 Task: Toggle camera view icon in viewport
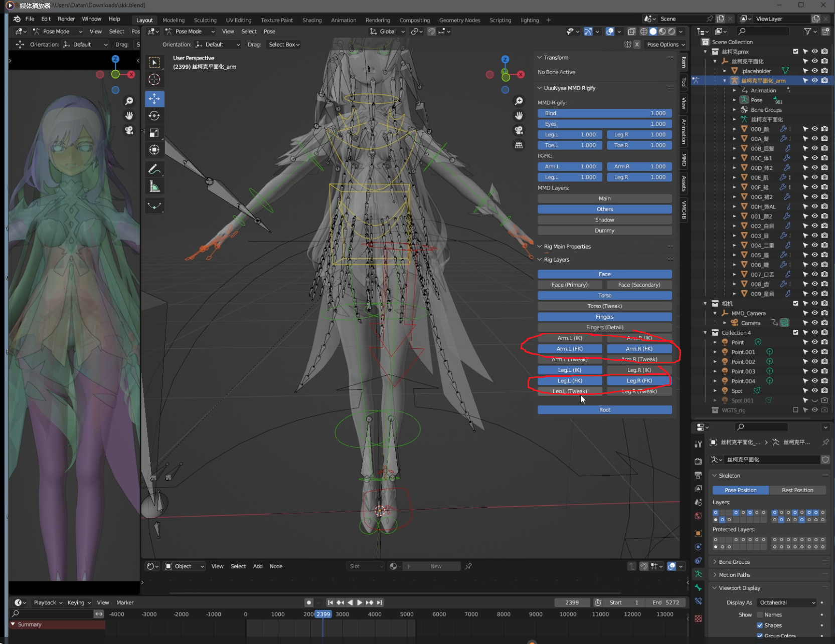[519, 130]
